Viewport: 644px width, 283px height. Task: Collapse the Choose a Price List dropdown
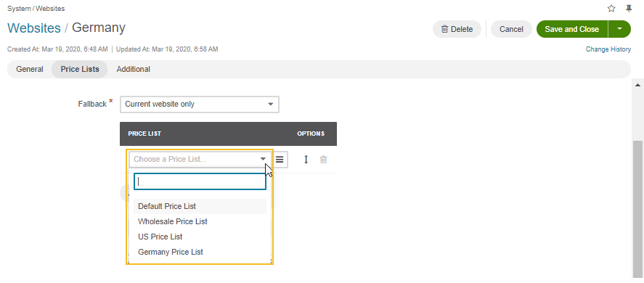(200, 160)
